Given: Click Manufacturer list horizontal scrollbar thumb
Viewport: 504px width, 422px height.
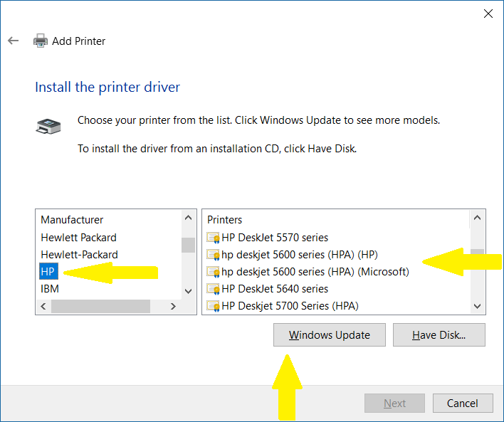Looking at the screenshot, I should pyautogui.click(x=100, y=306).
